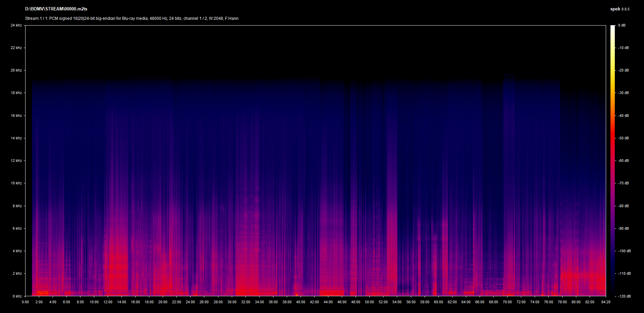Image resolution: width=644 pixels, height=313 pixels.
Task: Click the 84:20 end time label
Action: click(606, 302)
